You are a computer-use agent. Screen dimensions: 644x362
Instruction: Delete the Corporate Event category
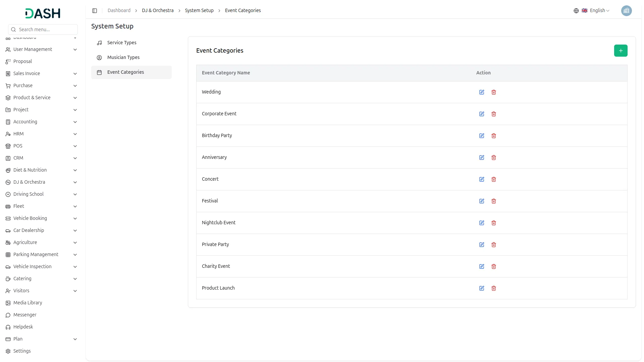tap(494, 114)
